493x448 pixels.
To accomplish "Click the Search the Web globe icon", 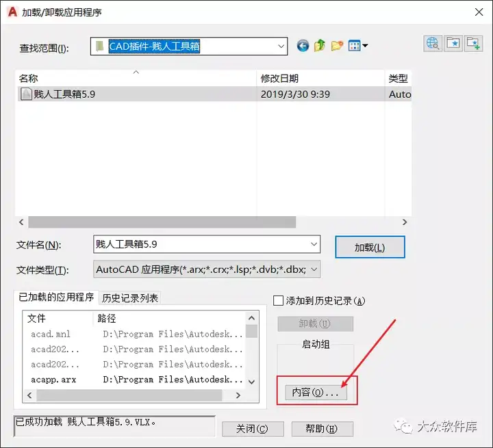I will point(433,44).
